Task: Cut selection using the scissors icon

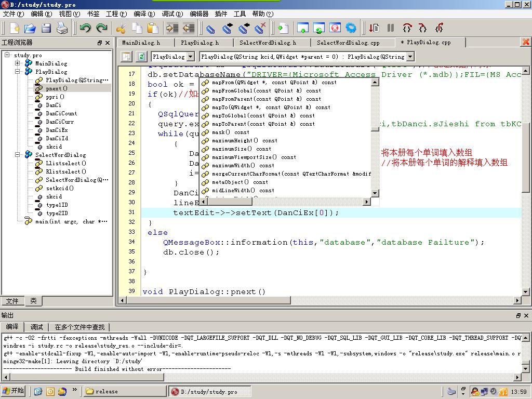Action: coord(121,28)
